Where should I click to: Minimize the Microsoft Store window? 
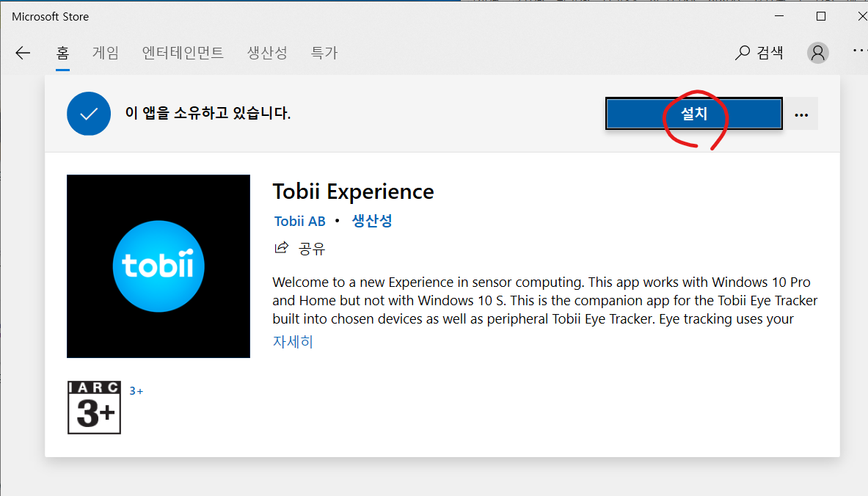click(779, 16)
